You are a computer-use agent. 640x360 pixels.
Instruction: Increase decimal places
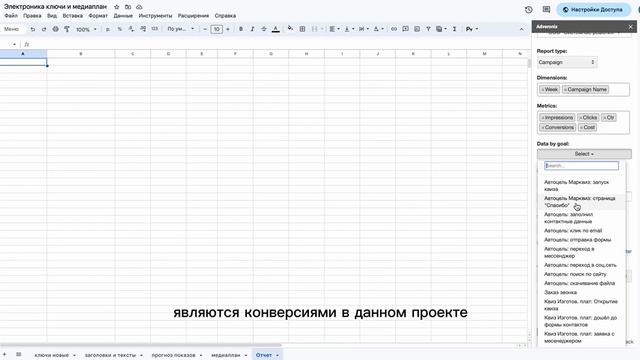[143, 29]
